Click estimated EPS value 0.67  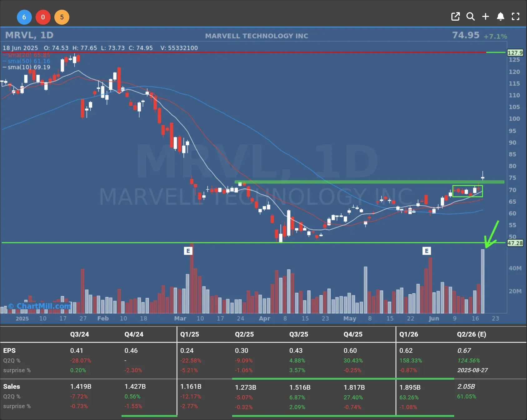click(464, 351)
